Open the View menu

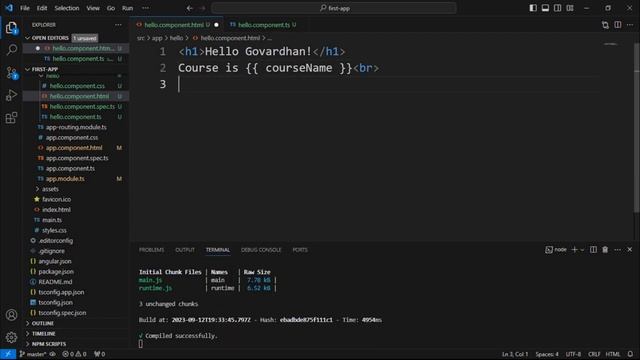(93, 8)
